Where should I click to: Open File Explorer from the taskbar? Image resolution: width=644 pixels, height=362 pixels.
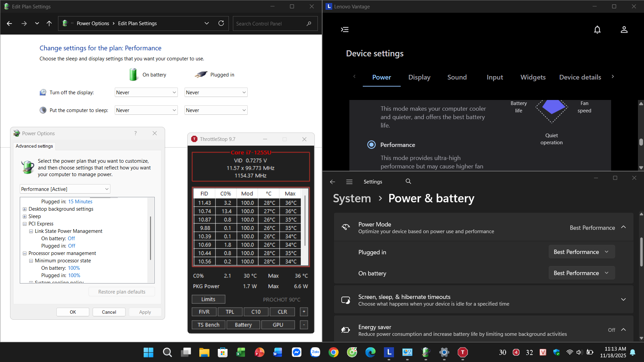pyautogui.click(x=204, y=352)
